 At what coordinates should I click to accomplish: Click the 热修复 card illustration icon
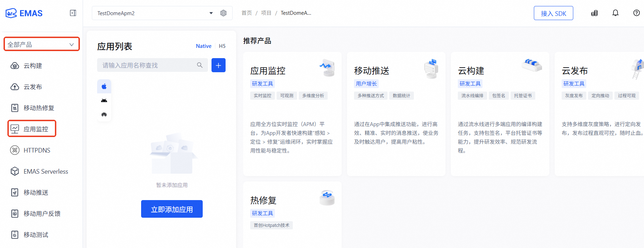(x=327, y=198)
